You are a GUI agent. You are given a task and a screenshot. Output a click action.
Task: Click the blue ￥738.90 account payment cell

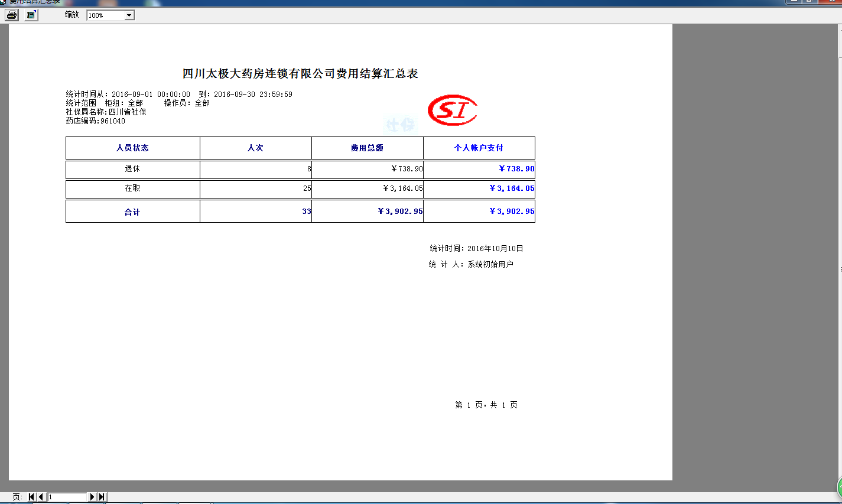(479, 169)
